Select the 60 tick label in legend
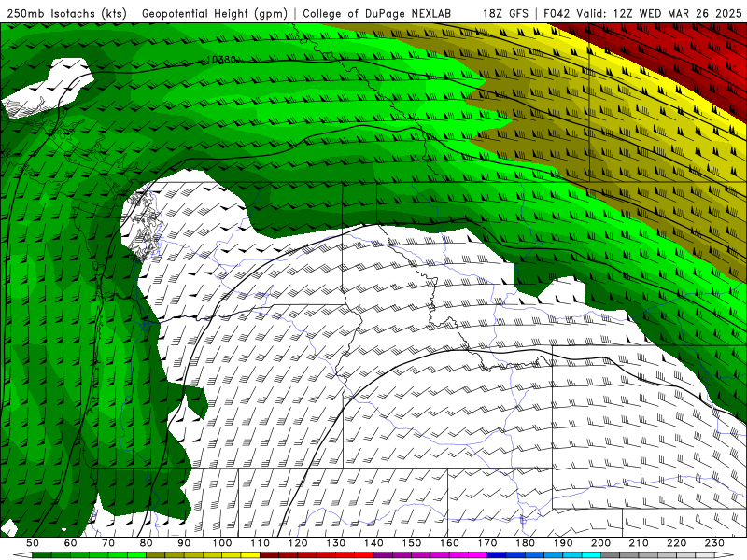The width and height of the screenshot is (747, 560). tap(71, 543)
